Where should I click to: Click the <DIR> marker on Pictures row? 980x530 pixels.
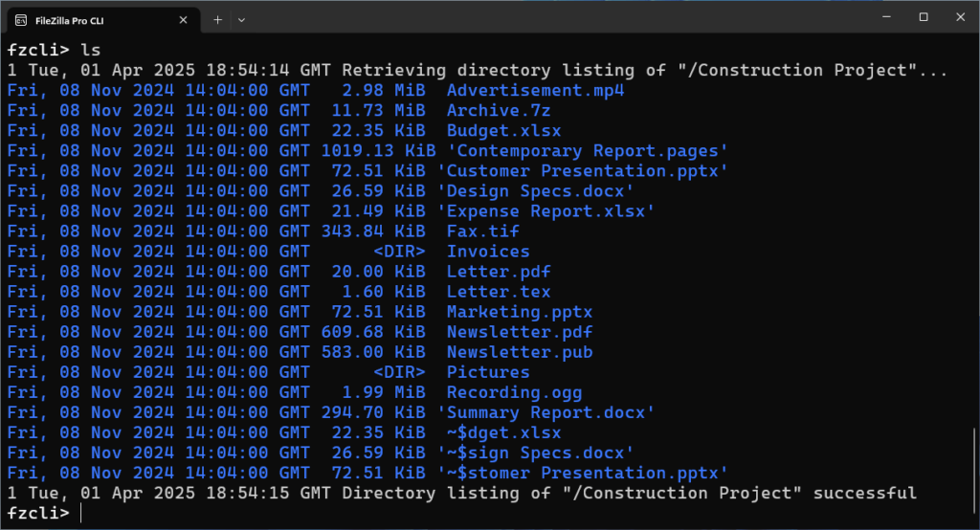399,372
